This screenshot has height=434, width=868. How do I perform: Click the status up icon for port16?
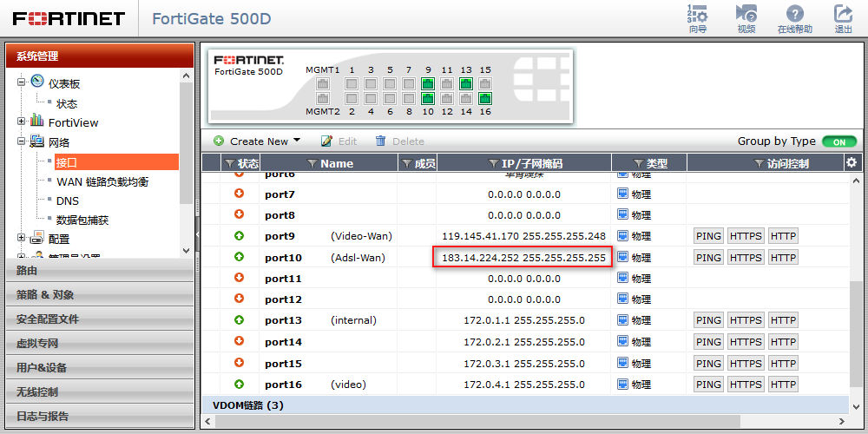click(240, 383)
